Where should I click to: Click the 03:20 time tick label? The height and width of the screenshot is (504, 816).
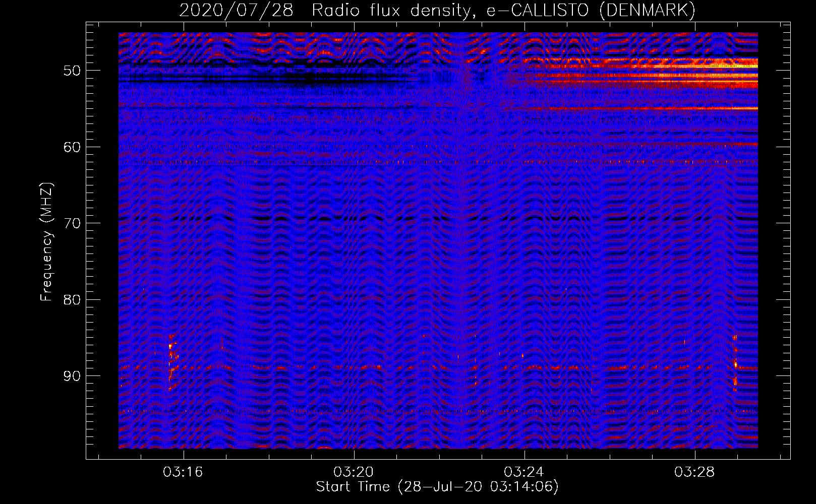click(x=354, y=472)
